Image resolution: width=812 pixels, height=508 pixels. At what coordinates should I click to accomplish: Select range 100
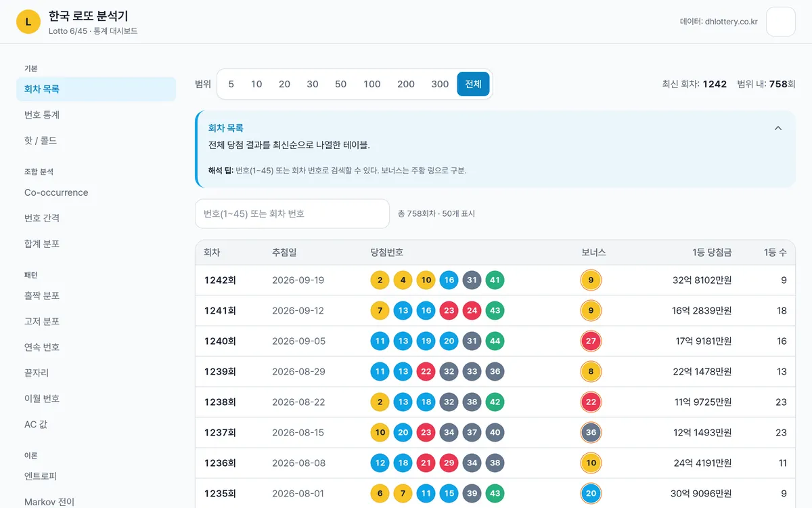(x=372, y=84)
